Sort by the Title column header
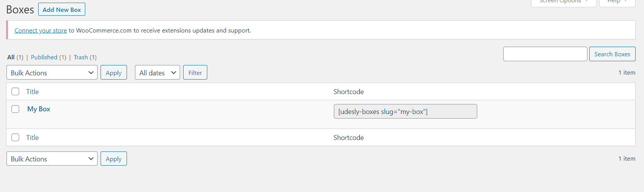 click(x=33, y=92)
